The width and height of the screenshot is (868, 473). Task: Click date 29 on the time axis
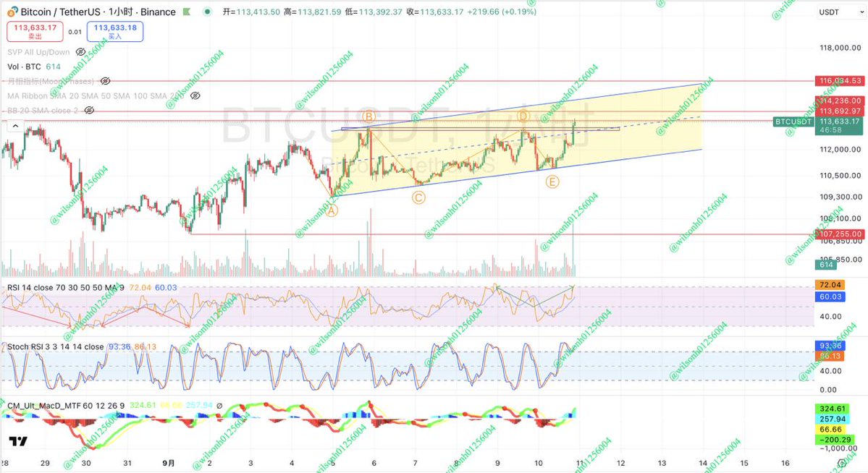pyautogui.click(x=46, y=463)
